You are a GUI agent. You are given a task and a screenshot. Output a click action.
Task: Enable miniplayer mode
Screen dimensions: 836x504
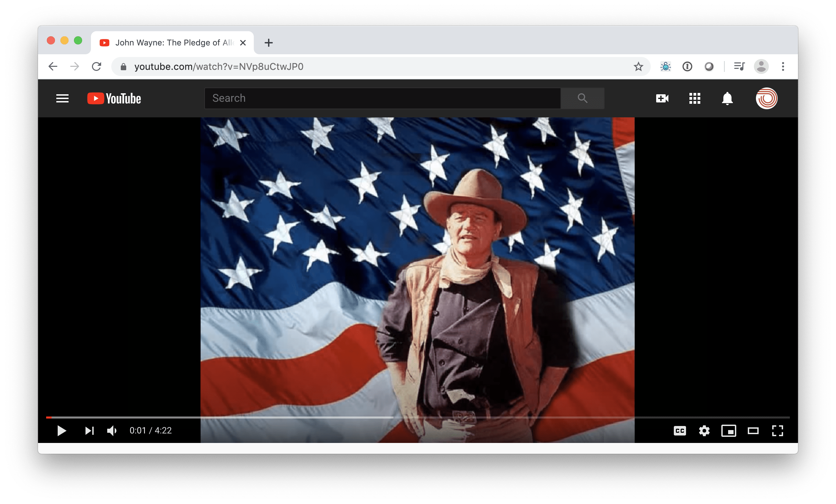pos(728,431)
